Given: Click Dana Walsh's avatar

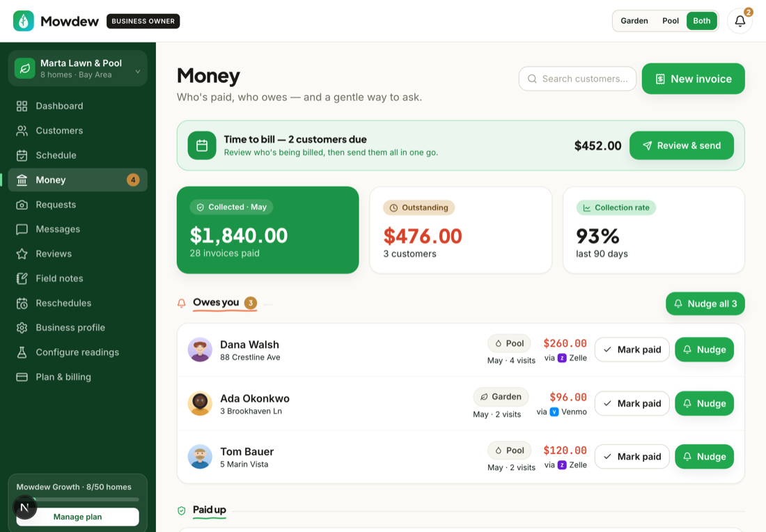Looking at the screenshot, I should click(x=200, y=350).
